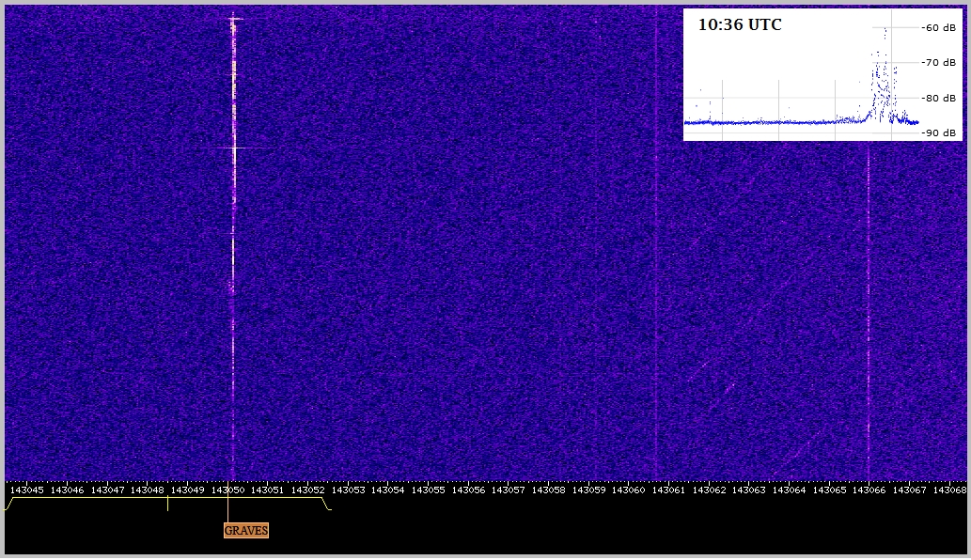
Task: Click the 143063 frequency tick label
Action: click(748, 490)
